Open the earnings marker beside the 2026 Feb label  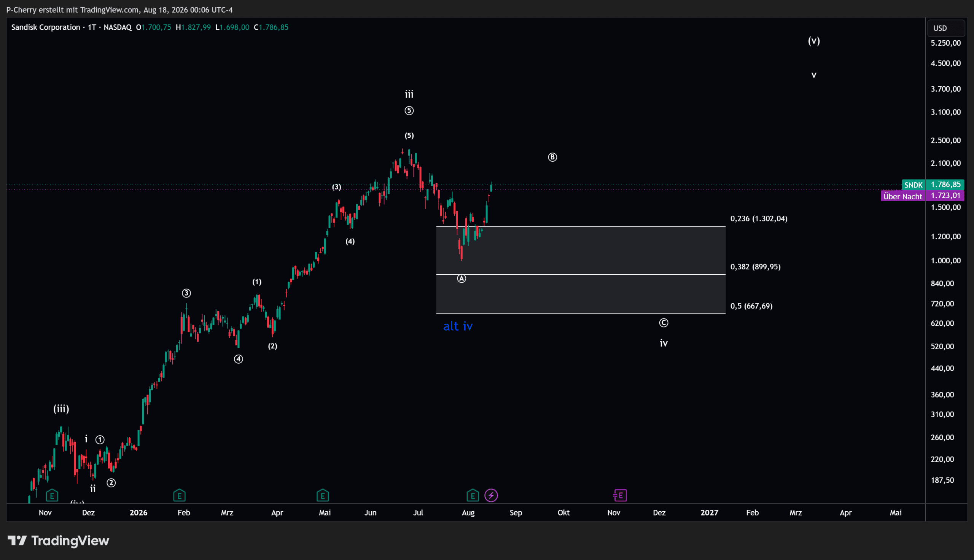coord(179,495)
